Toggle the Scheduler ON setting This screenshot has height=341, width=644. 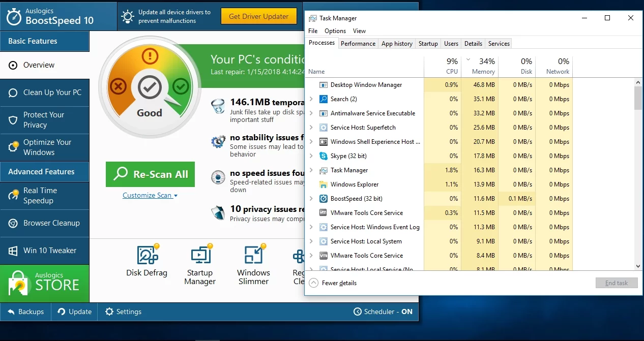tap(383, 312)
